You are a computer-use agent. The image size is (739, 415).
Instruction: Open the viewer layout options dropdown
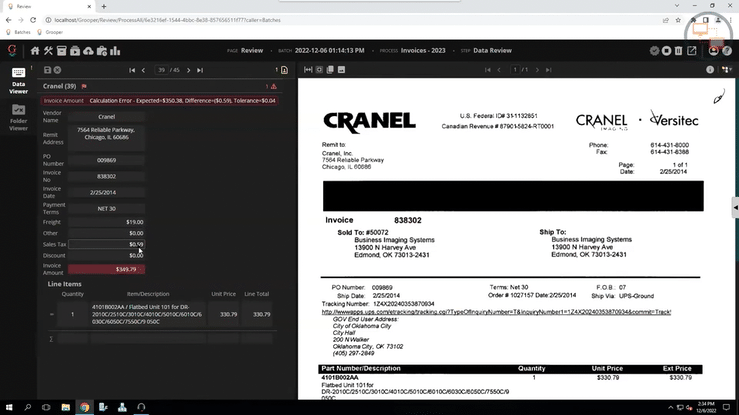[x=729, y=70]
